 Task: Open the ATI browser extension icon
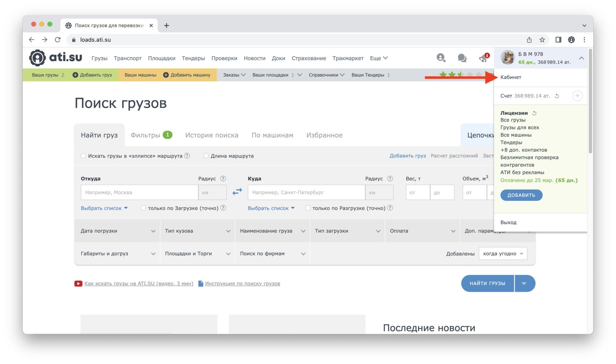pos(571,40)
